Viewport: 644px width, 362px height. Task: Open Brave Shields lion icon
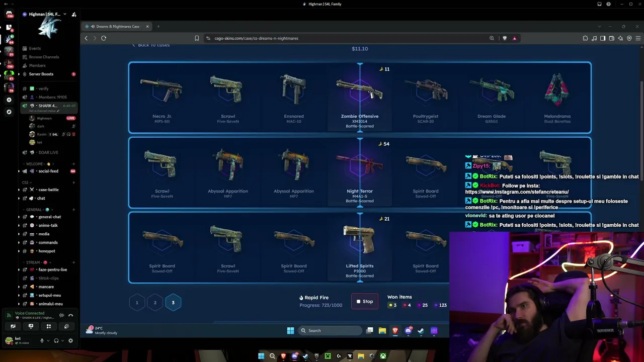pyautogui.click(x=505, y=38)
